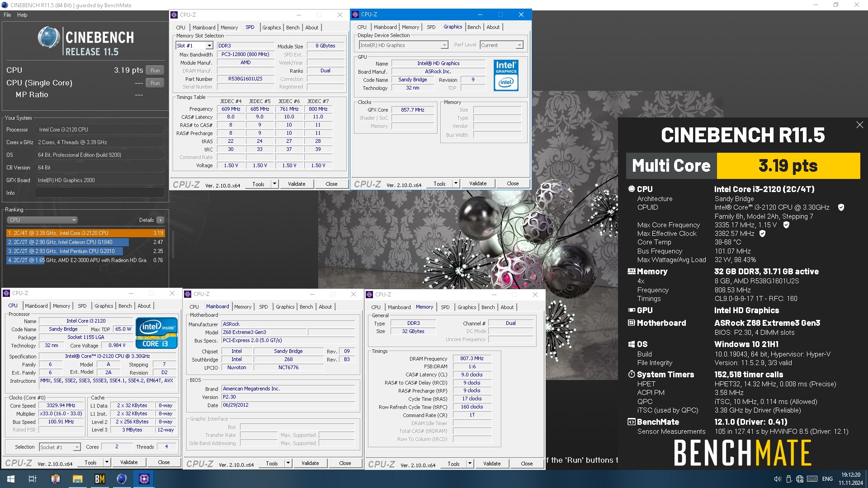Click Validate in the Mainboard window

tap(310, 463)
